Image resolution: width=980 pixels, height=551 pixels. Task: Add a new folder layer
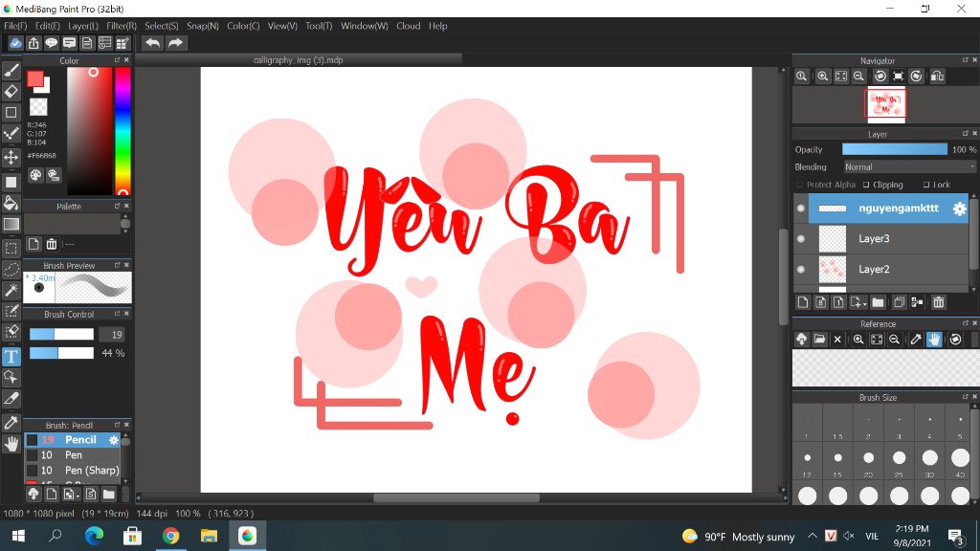click(x=879, y=302)
